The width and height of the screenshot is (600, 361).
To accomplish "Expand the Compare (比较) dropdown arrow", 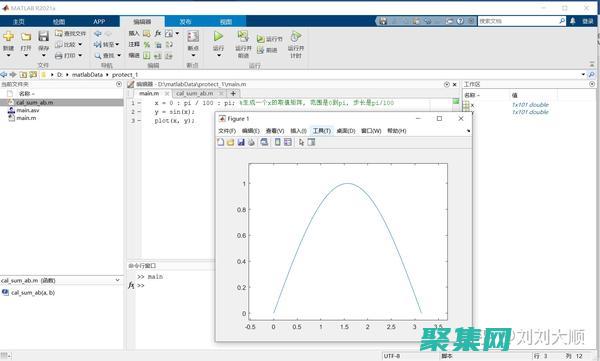I will tap(80, 44).
